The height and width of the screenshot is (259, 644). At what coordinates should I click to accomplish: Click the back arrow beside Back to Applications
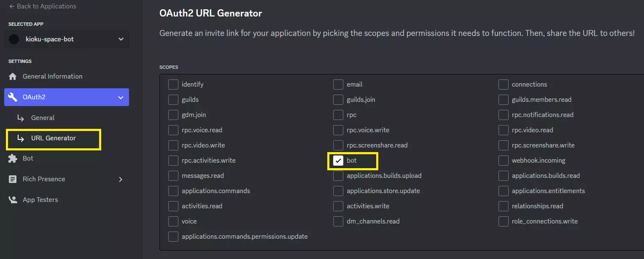click(11, 6)
